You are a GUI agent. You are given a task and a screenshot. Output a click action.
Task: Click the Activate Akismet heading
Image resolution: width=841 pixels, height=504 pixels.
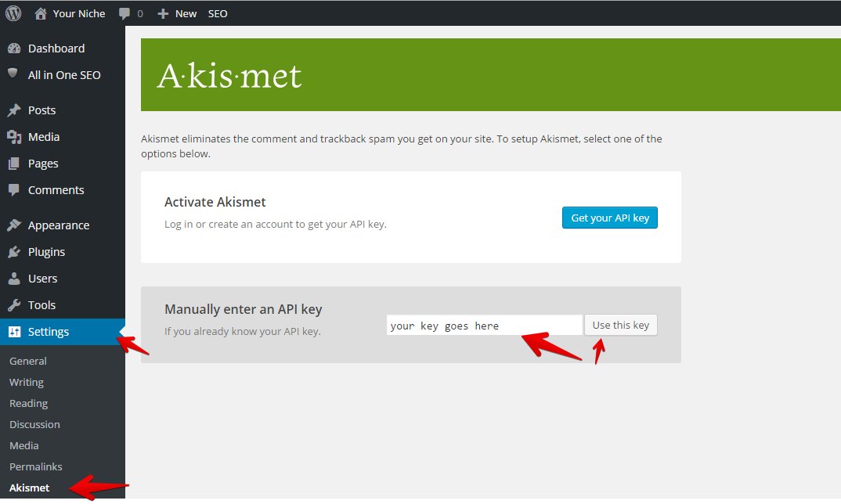click(215, 202)
